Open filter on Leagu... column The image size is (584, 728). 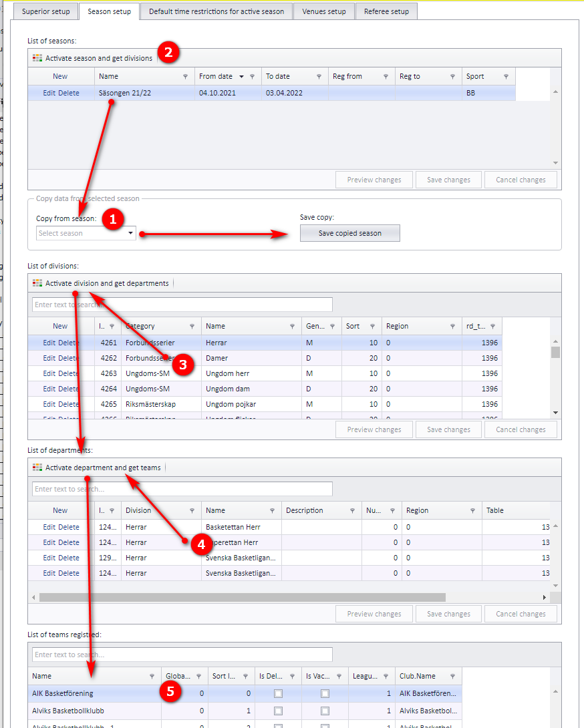[x=386, y=677]
